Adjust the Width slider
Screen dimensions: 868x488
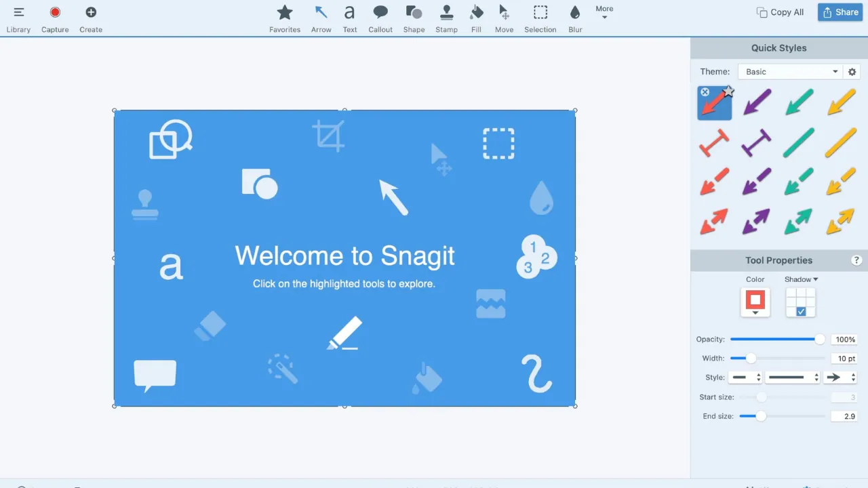pyautogui.click(x=777, y=359)
